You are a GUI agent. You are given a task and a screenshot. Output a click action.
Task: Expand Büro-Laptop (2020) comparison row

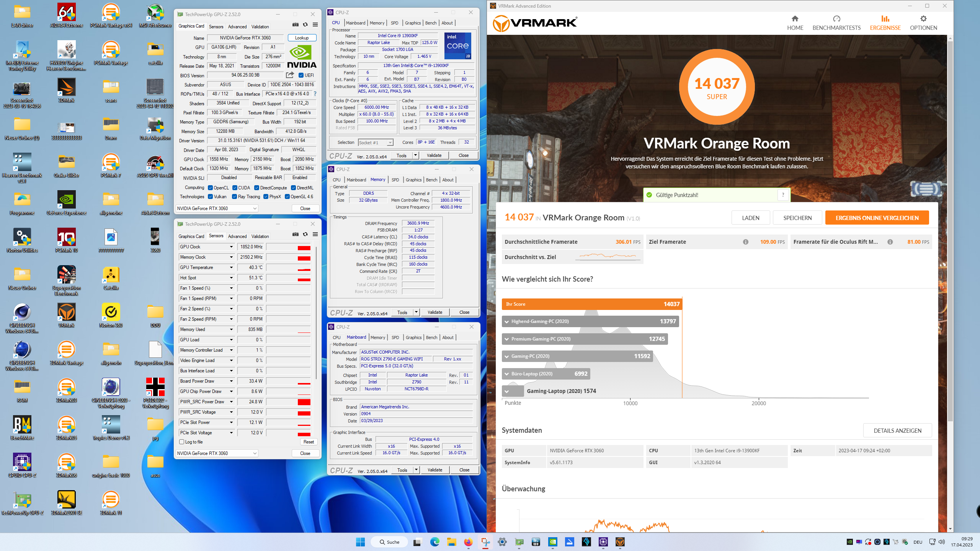[x=506, y=374]
